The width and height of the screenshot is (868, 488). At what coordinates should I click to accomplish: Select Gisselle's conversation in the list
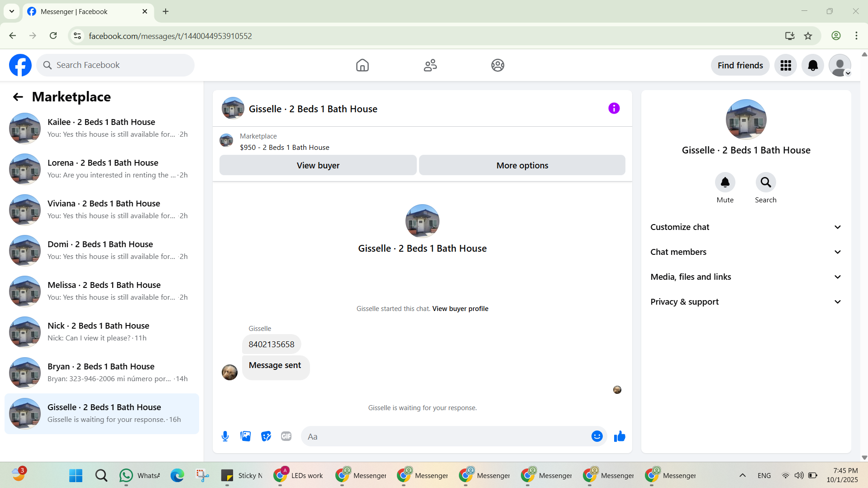pyautogui.click(x=102, y=414)
